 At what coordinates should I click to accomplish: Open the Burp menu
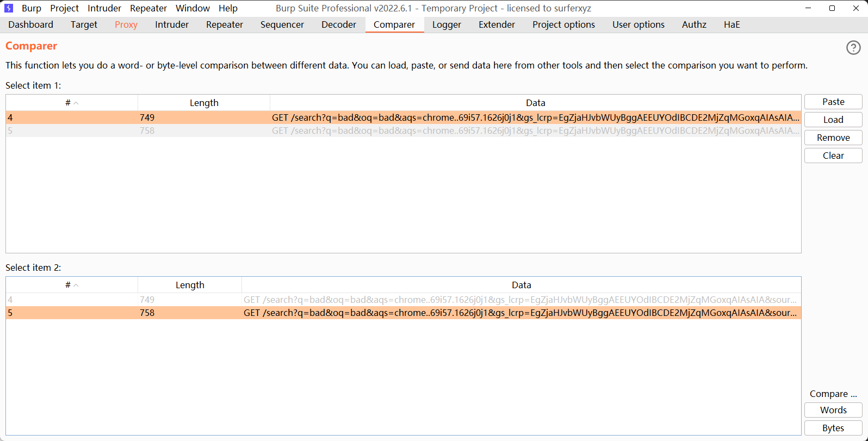(32, 8)
